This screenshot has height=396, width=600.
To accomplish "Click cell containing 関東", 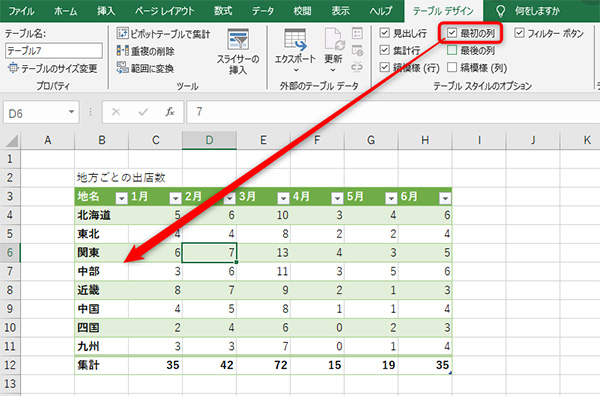I will click(102, 253).
